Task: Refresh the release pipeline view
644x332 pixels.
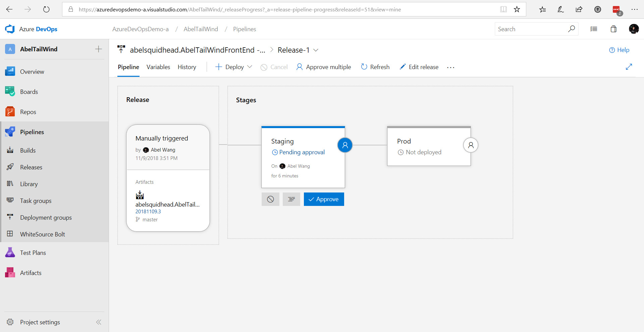Action: coord(375,67)
